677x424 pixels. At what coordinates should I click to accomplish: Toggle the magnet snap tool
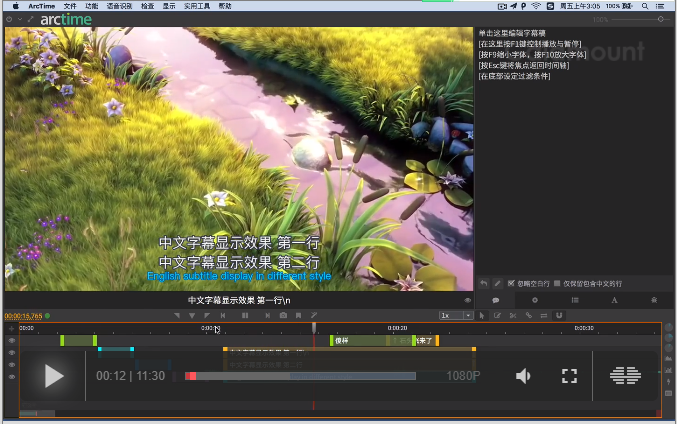[x=559, y=315]
